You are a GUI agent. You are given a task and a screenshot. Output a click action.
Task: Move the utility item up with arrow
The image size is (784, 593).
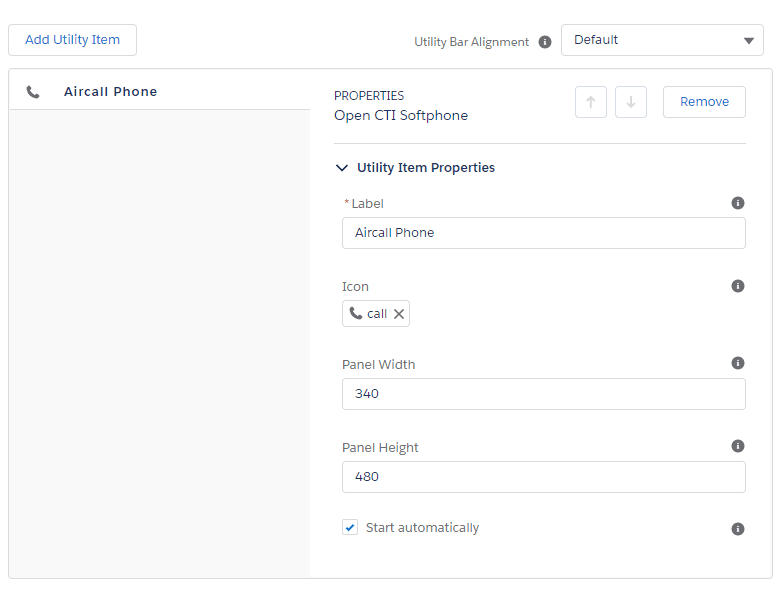[591, 102]
